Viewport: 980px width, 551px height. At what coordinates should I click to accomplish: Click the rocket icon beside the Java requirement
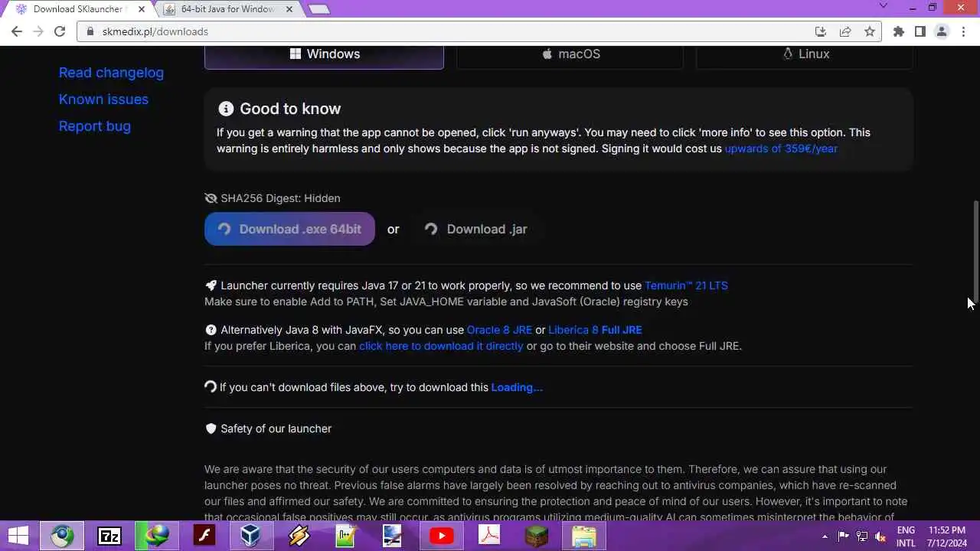pyautogui.click(x=211, y=285)
